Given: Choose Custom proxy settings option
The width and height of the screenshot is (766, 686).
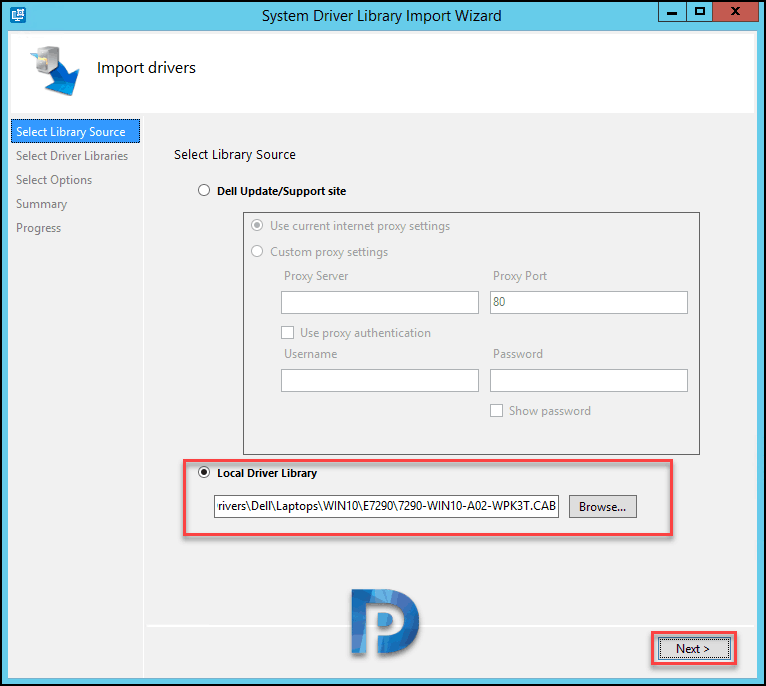Looking at the screenshot, I should [257, 252].
